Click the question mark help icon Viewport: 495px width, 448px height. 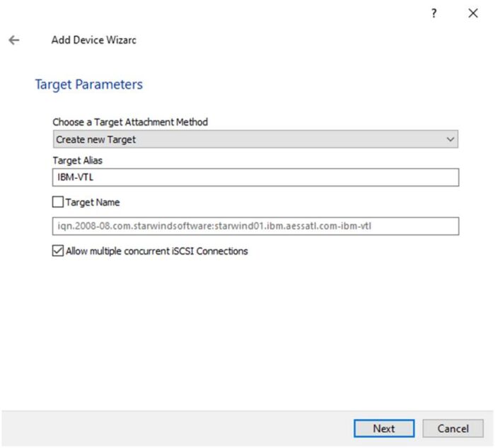(434, 13)
